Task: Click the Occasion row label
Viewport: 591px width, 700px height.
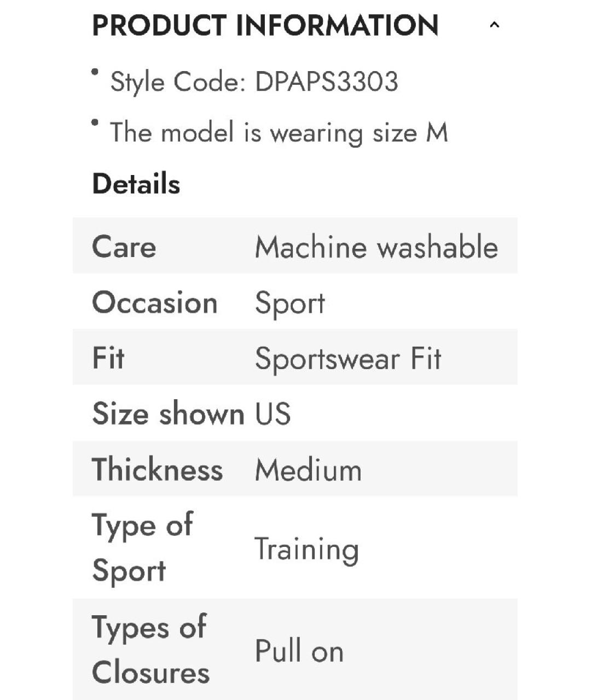Action: (x=155, y=302)
